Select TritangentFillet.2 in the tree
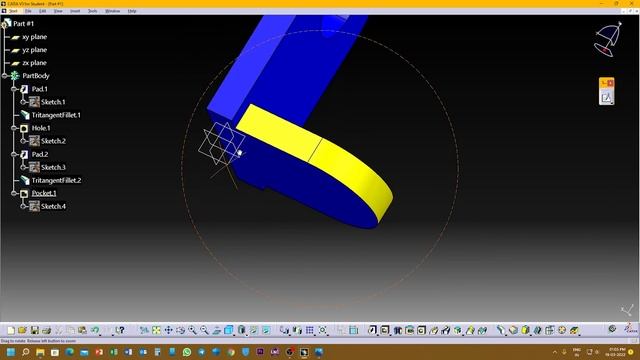The height and width of the screenshot is (360, 640). (56, 180)
